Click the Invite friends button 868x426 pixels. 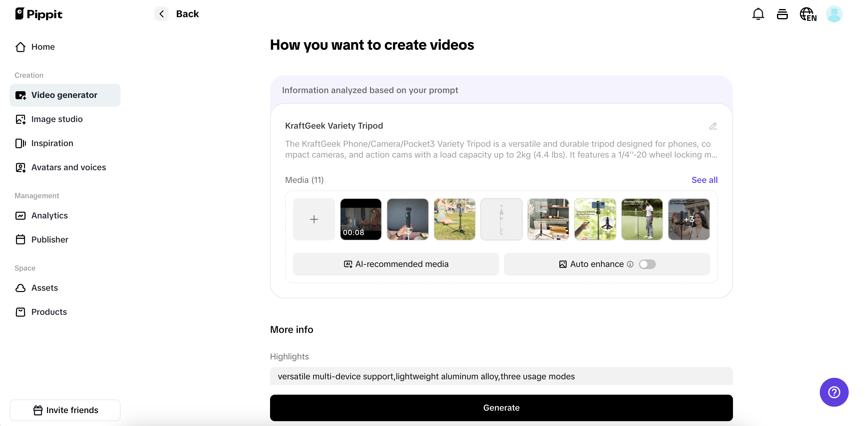point(65,410)
